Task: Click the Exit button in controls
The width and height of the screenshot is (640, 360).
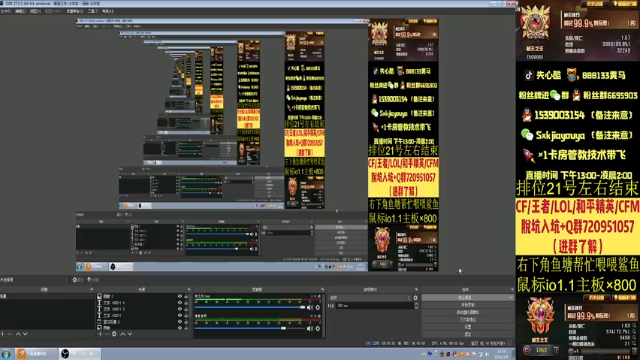Action: [x=468, y=334]
